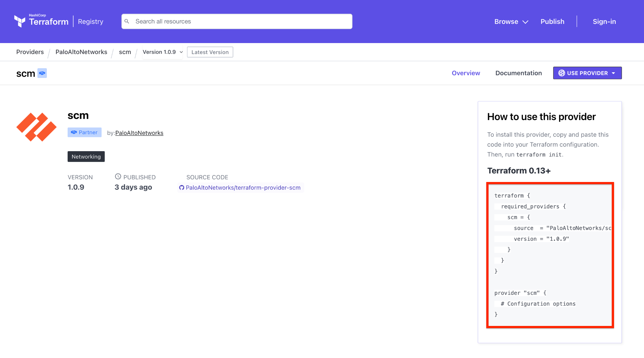This screenshot has height=358, width=644.
Task: Select the scm breadcrumb link
Action: (x=125, y=52)
